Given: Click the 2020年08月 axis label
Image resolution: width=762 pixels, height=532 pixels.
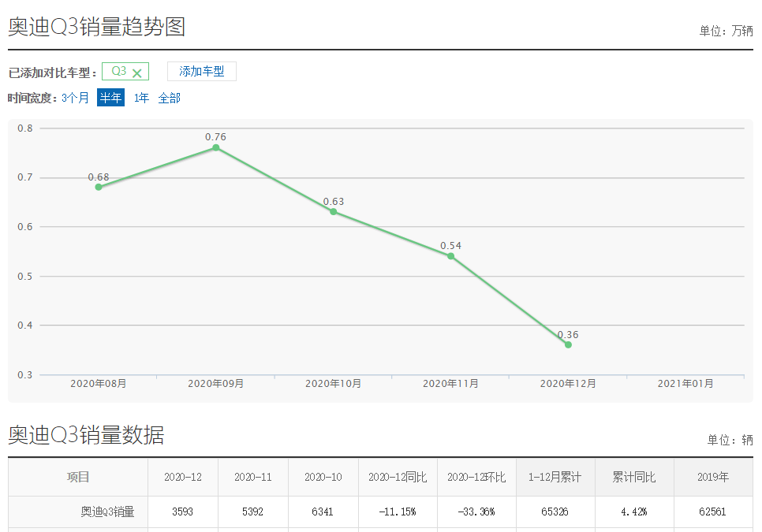Looking at the screenshot, I should 99,384.
